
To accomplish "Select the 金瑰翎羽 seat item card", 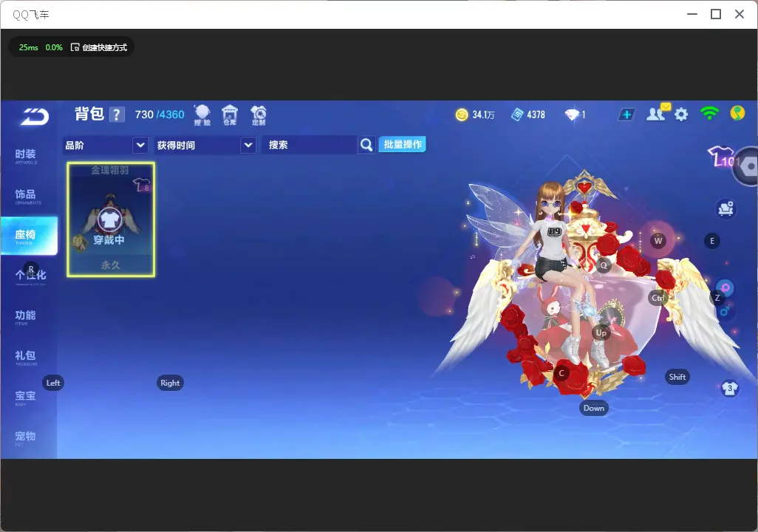I will [x=111, y=219].
